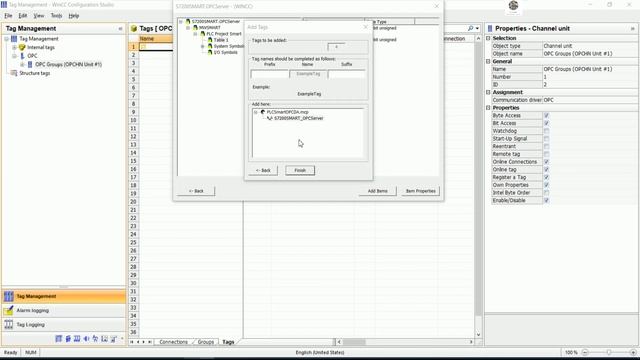
Task: Enable the Reentrant checkbox
Action: pos(546,147)
